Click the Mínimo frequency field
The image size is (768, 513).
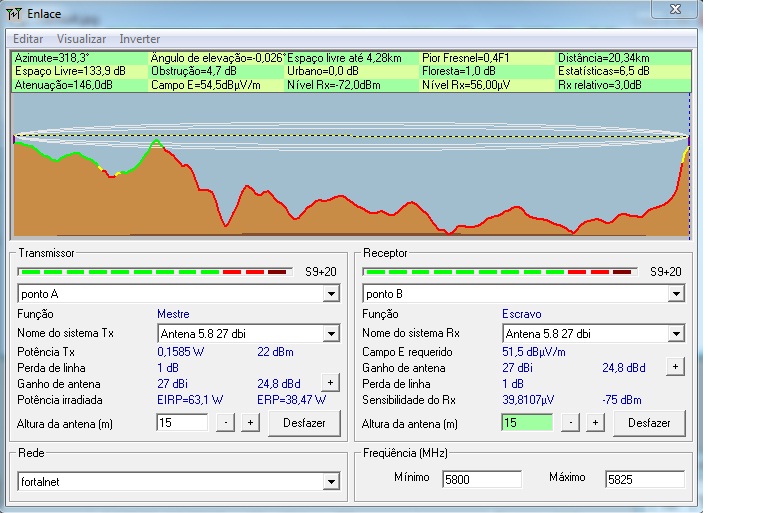point(481,479)
